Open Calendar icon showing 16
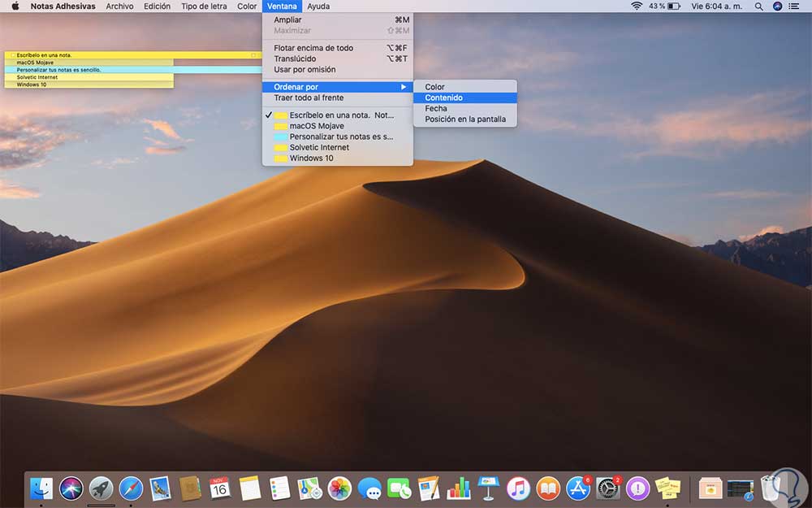The height and width of the screenshot is (508, 812). tap(219, 488)
